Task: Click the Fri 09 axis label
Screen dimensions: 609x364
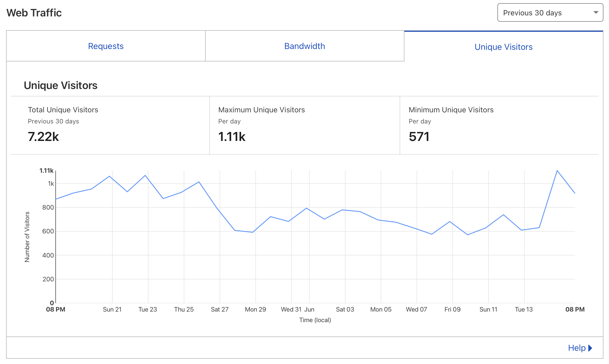Action: [x=452, y=309]
